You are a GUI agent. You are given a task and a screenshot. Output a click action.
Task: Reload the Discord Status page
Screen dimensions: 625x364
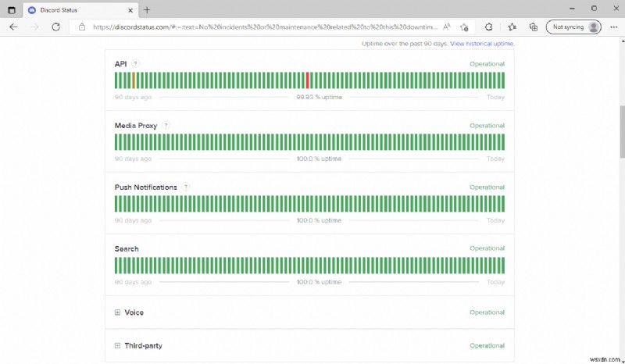pyautogui.click(x=56, y=27)
